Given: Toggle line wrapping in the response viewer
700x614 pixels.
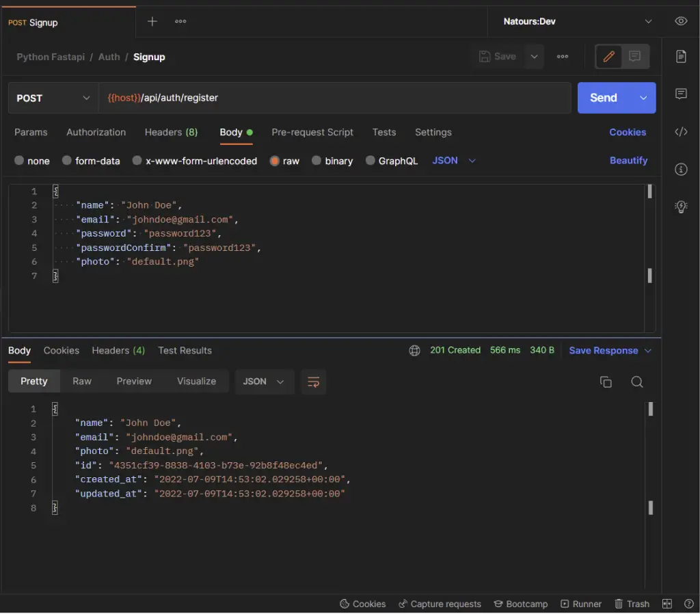Looking at the screenshot, I should (313, 382).
